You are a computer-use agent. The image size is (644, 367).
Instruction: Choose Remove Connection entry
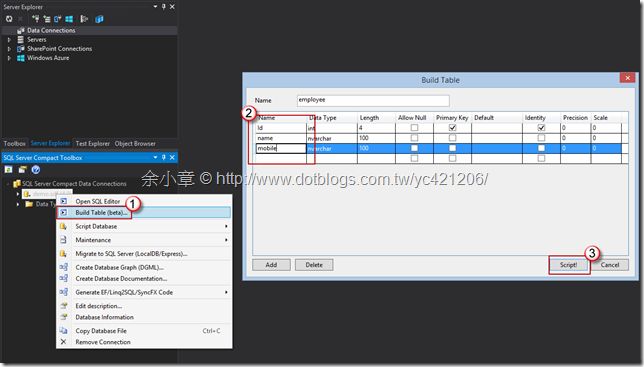tap(144, 342)
